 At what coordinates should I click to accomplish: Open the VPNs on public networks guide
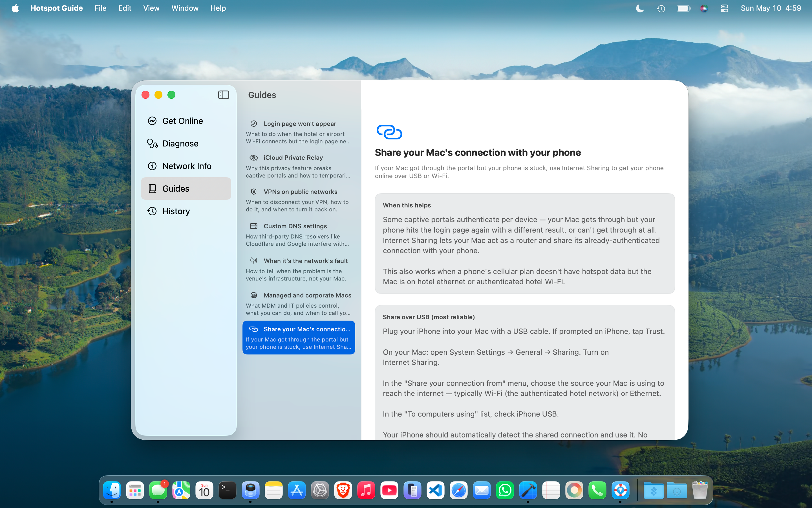(299, 200)
